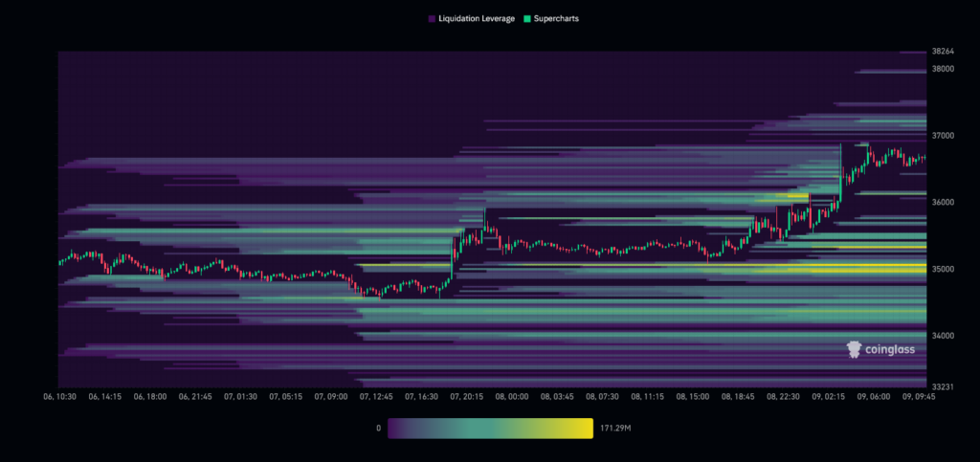Viewport: 980px width, 462px height.
Task: Click the 07, 20:15 time axis label
Action: click(x=467, y=396)
